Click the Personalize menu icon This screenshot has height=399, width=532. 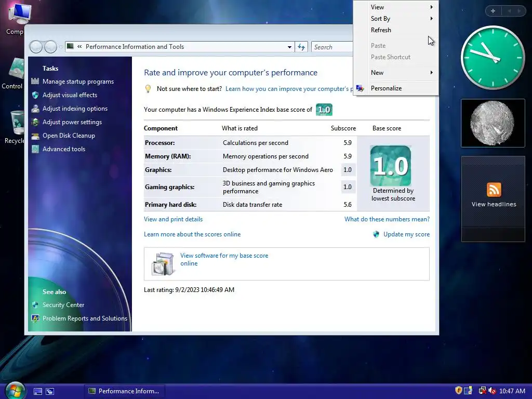coord(360,88)
